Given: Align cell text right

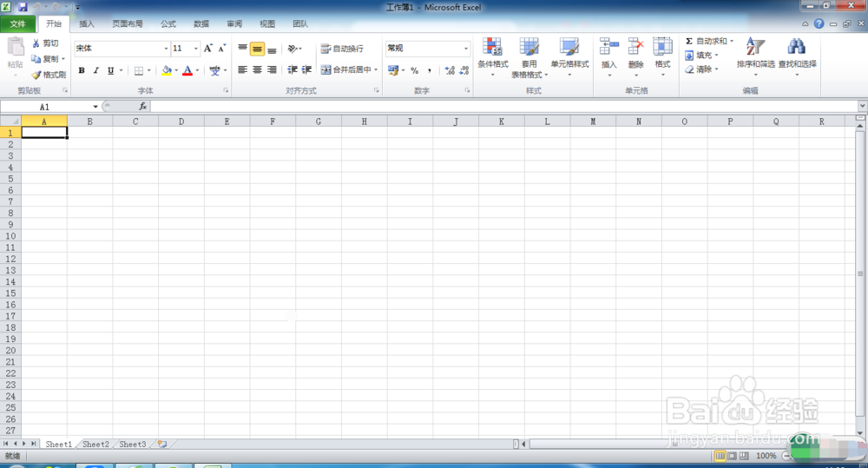Looking at the screenshot, I should click(x=272, y=69).
